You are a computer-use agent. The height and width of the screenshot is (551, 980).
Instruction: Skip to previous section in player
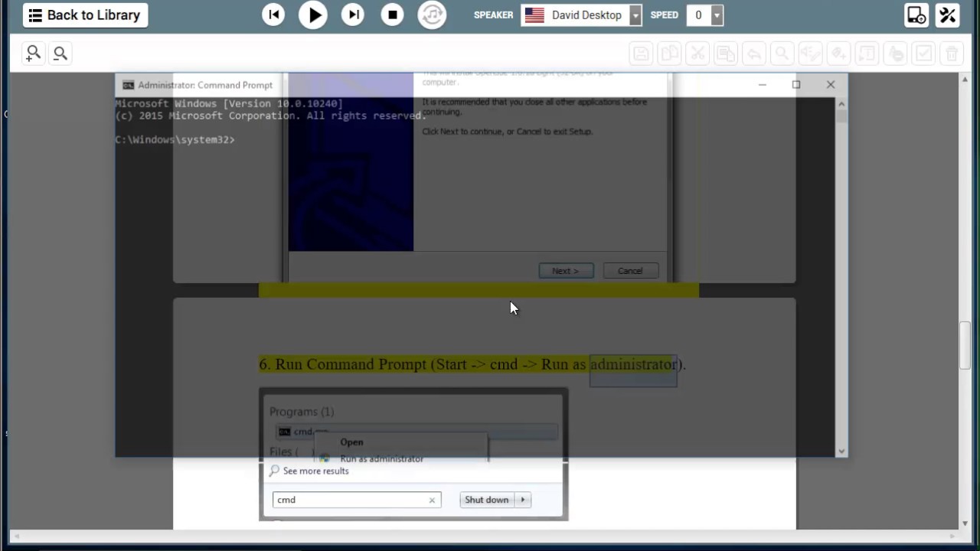coord(273,15)
